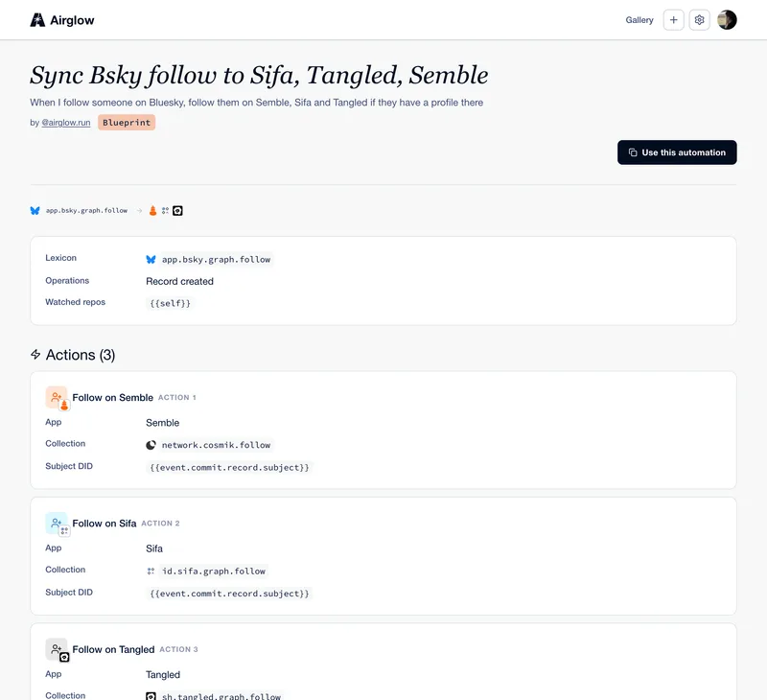Select network.cosmik.follow collection chip
This screenshot has width=767, height=700.
(210, 445)
